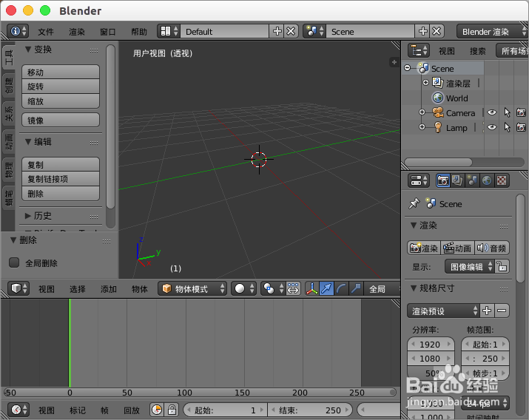
Task: Expand the 历史 panel
Action: click(28, 216)
